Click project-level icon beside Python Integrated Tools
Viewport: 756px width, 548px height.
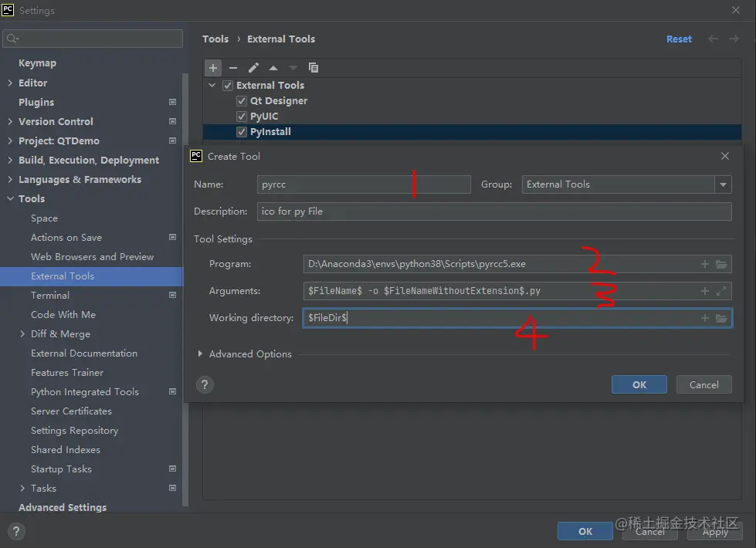(173, 391)
